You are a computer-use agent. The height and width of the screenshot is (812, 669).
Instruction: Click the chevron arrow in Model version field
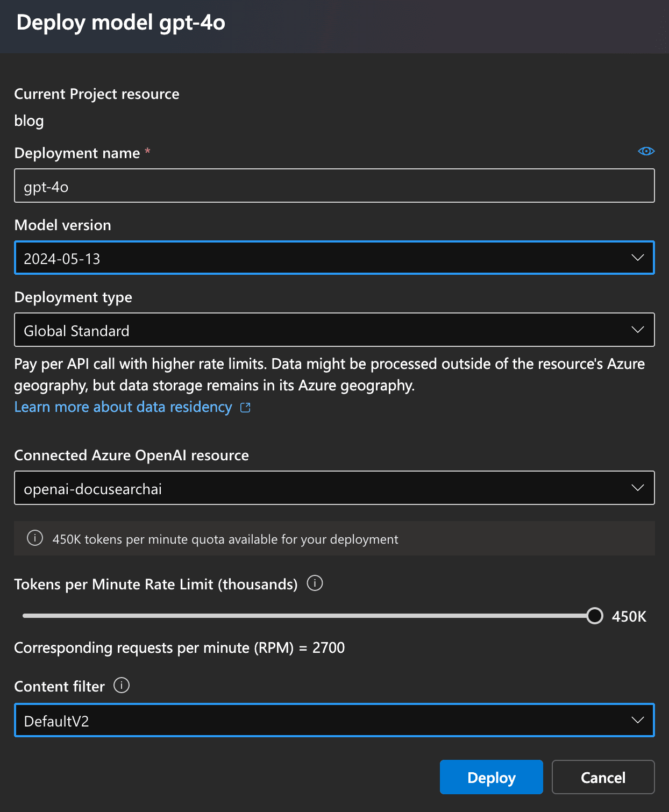pyautogui.click(x=637, y=258)
